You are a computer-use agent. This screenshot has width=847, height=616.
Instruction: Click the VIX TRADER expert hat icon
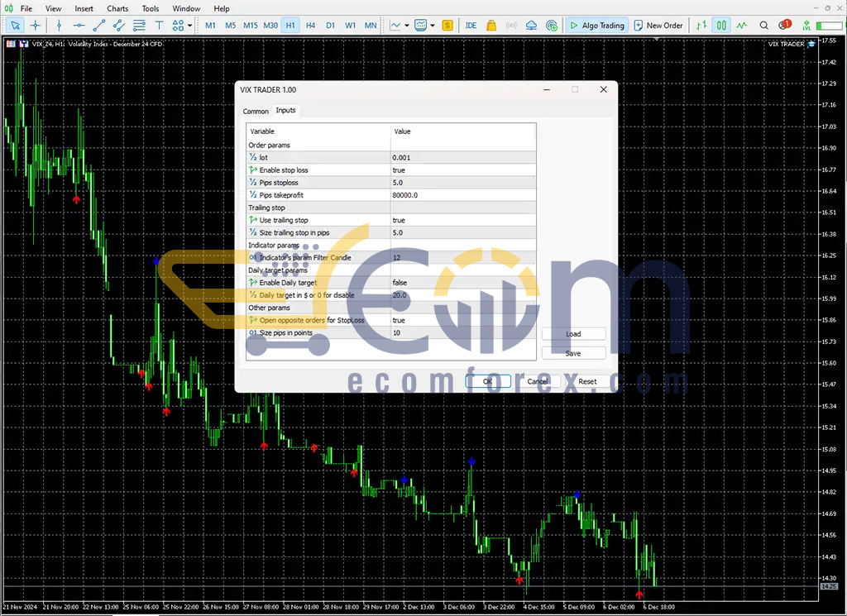[811, 44]
